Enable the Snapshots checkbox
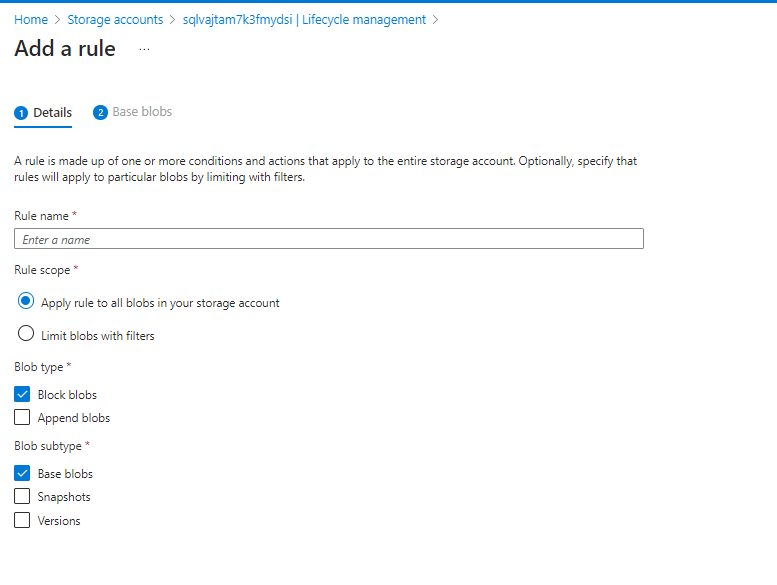 pyautogui.click(x=22, y=496)
